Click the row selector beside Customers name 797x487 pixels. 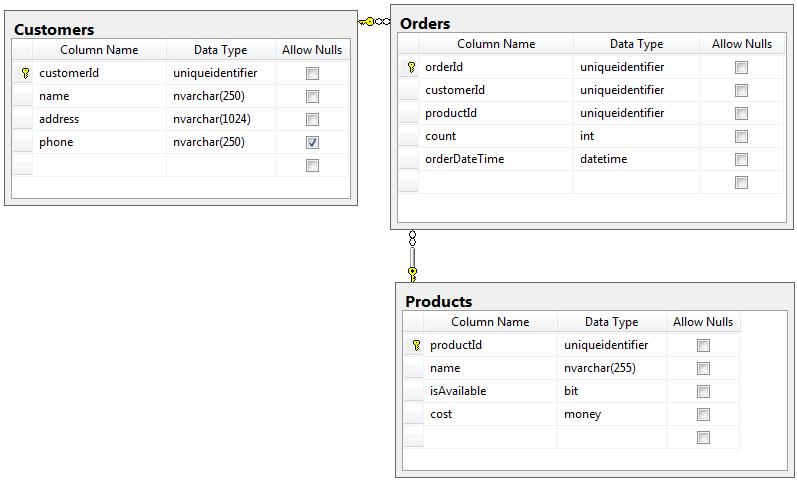tap(22, 96)
